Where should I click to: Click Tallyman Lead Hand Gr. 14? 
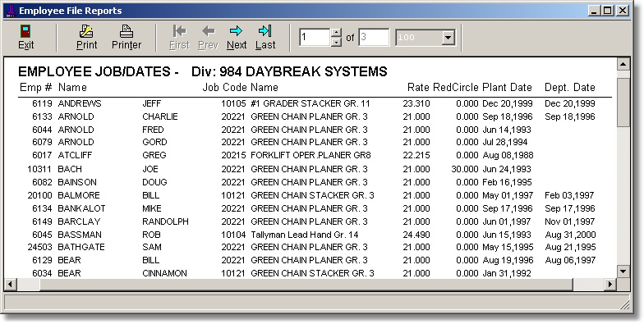click(304, 235)
